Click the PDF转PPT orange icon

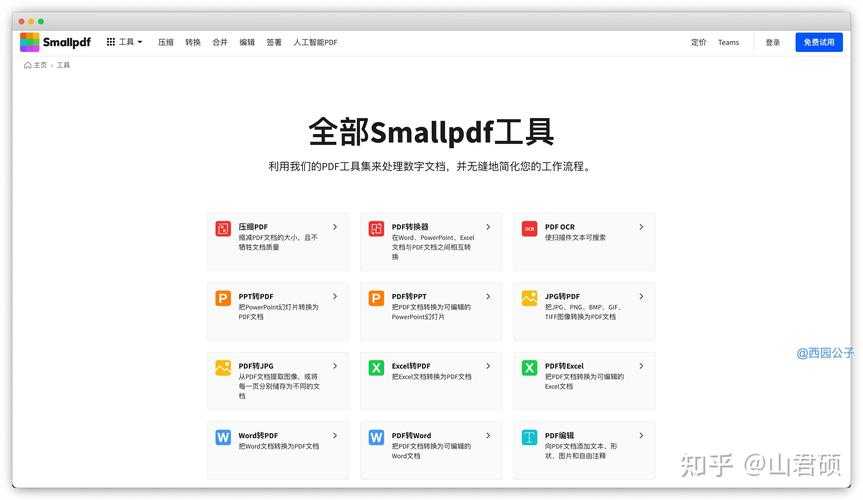click(x=376, y=298)
